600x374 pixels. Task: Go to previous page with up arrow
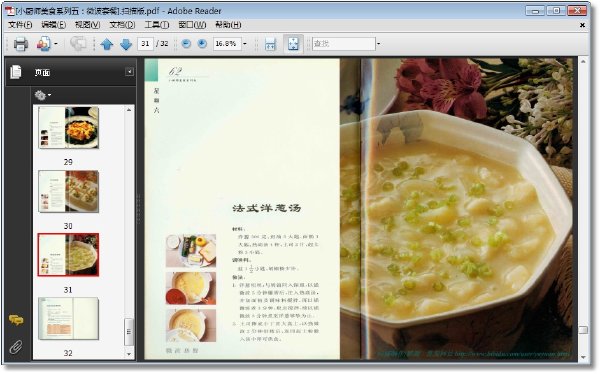pos(107,44)
